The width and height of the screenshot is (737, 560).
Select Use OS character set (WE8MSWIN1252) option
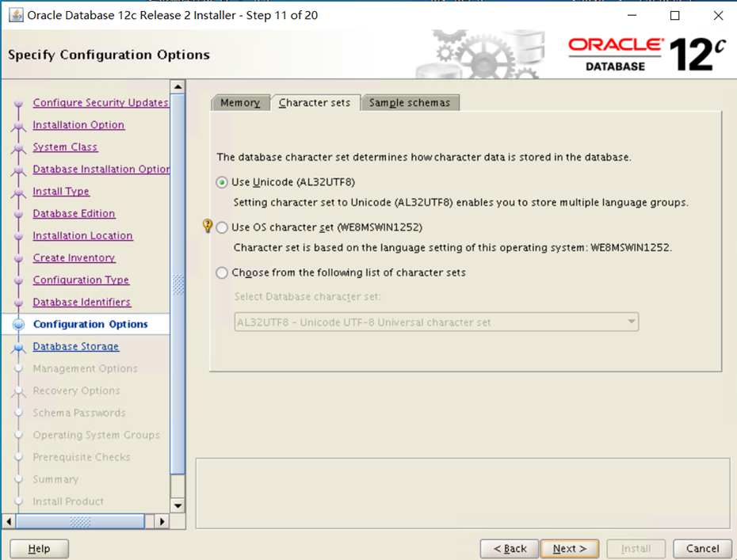(222, 227)
